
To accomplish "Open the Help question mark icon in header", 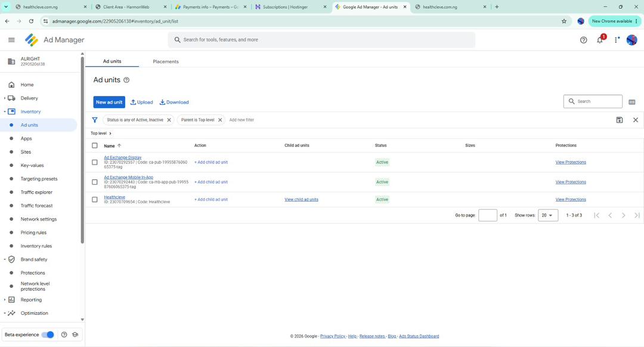I will [x=583, y=40].
